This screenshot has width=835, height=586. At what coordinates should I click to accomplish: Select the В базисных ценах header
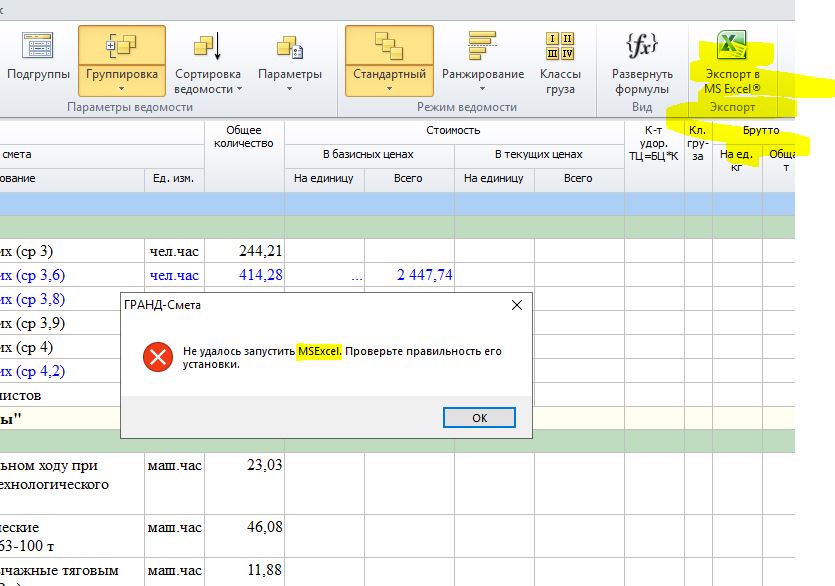(368, 155)
